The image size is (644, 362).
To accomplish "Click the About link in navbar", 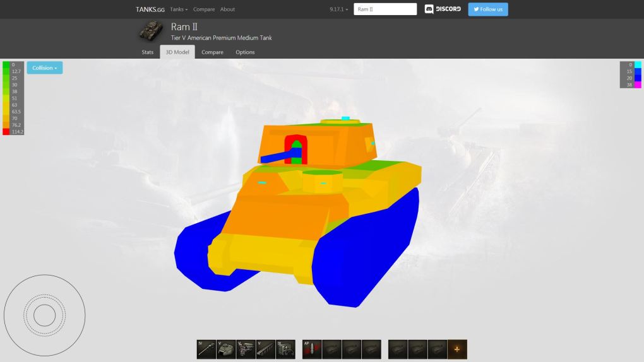I will (x=227, y=9).
